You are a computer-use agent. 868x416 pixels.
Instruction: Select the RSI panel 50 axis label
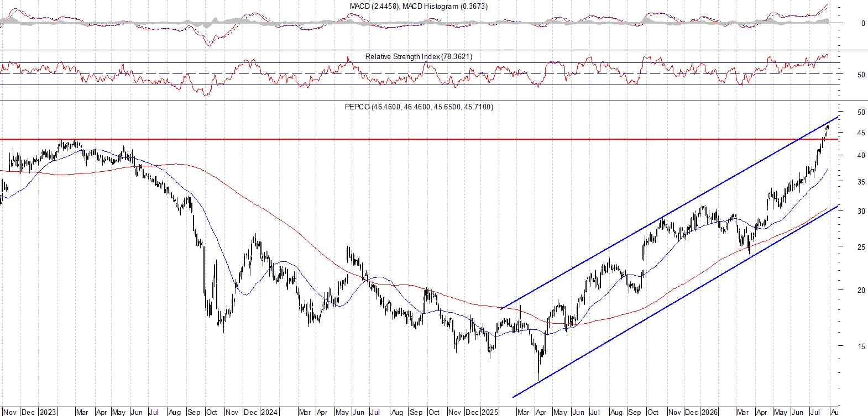pos(861,75)
